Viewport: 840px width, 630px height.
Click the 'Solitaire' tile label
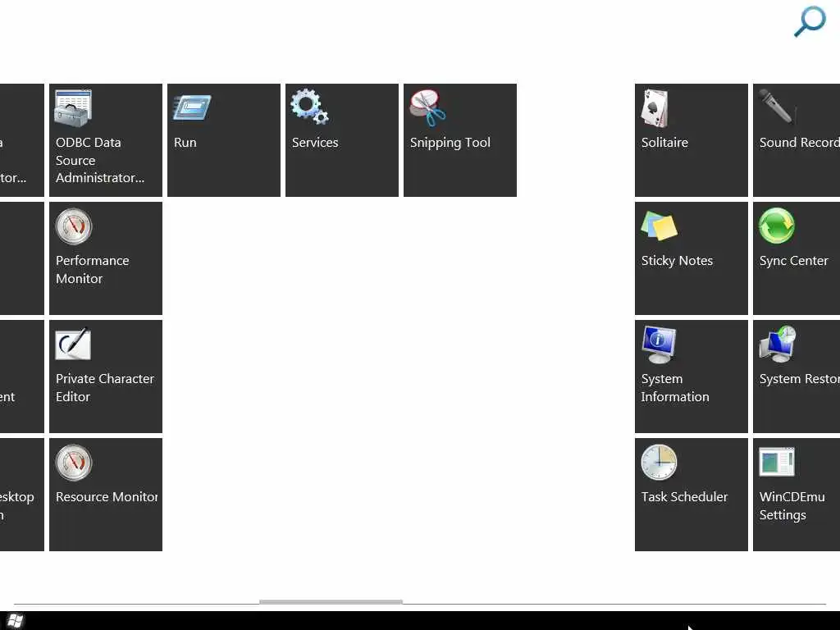664,143
